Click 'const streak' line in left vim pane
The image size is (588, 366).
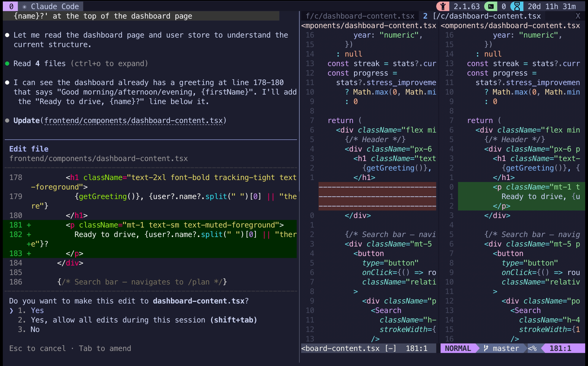click(x=382, y=63)
